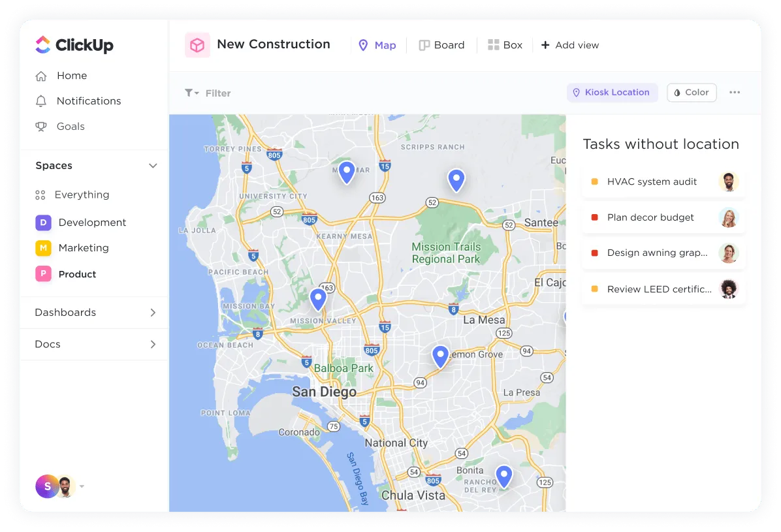781x532 pixels.
Task: Open the Marketing space
Action: (x=84, y=248)
